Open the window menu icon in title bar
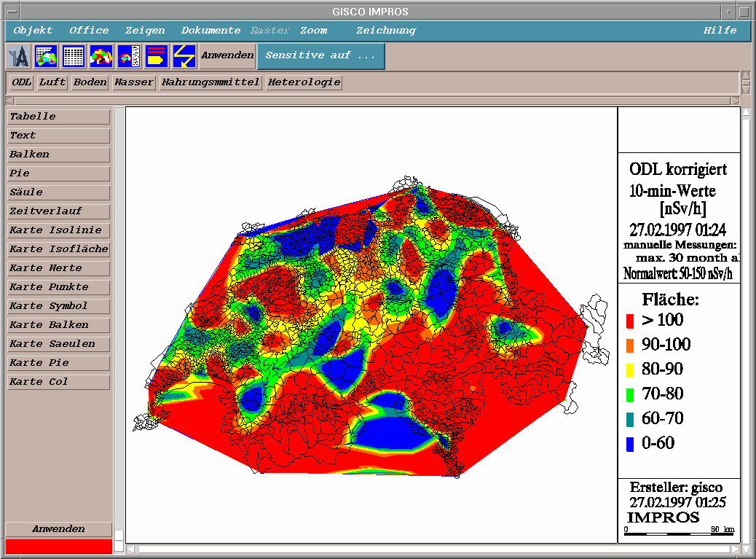 pyautogui.click(x=12, y=12)
